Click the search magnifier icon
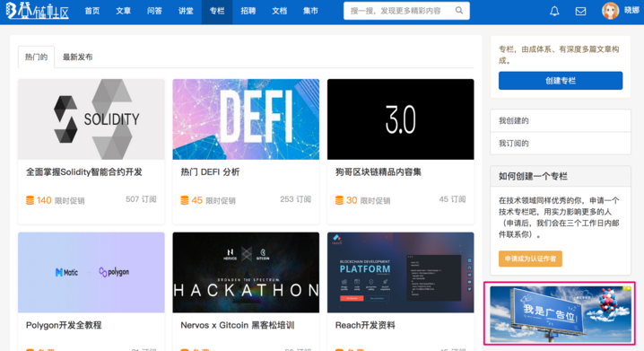The image size is (644, 351). [459, 11]
